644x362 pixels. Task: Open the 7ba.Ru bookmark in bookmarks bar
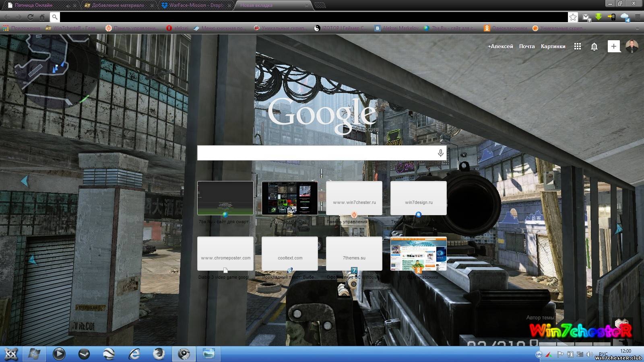(450, 28)
